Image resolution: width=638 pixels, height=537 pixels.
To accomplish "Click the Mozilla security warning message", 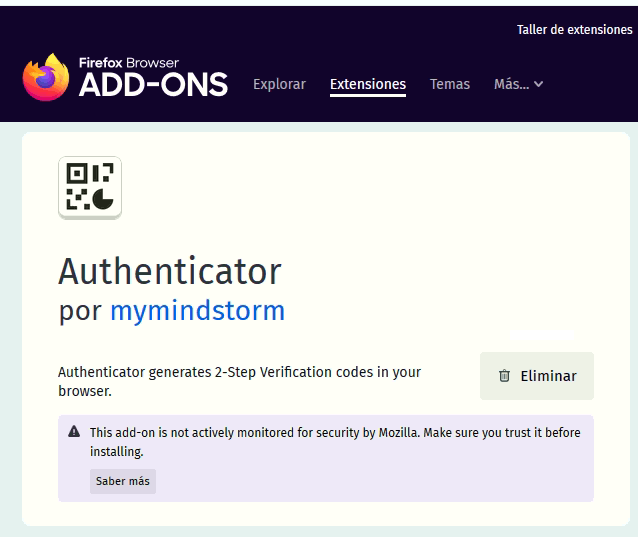I will point(335,442).
